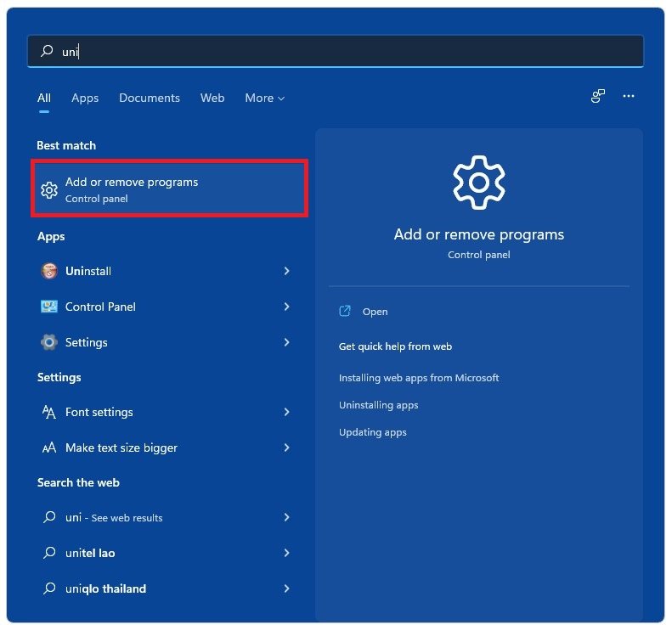The width and height of the screenshot is (672, 625).
Task: Expand the Control Panel result chevron
Action: click(x=286, y=307)
